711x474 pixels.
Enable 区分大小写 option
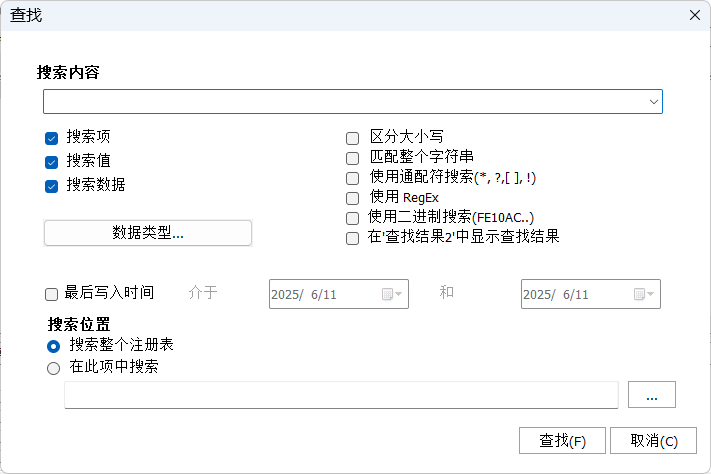click(352, 138)
